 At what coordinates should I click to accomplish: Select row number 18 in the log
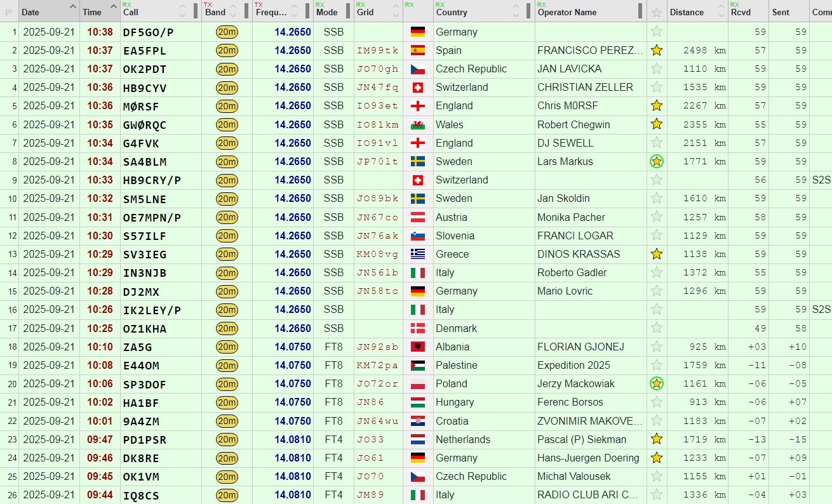point(10,347)
